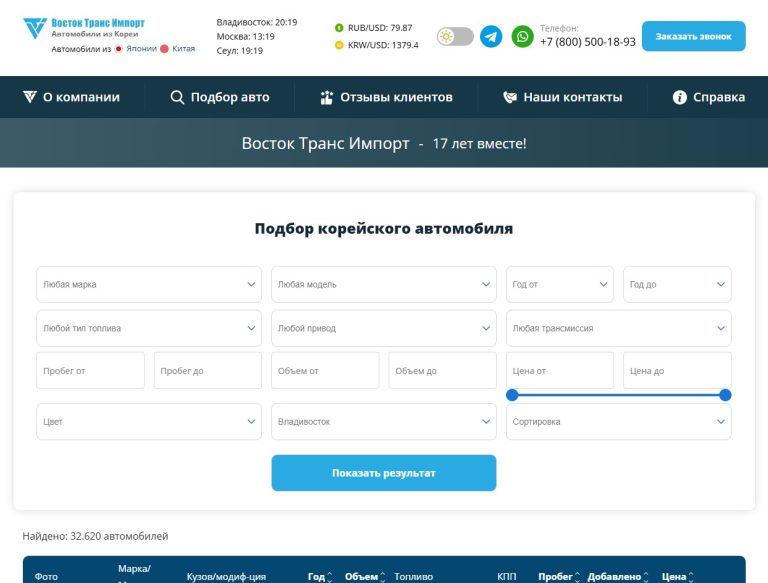Open the Год от dropdown

[560, 284]
